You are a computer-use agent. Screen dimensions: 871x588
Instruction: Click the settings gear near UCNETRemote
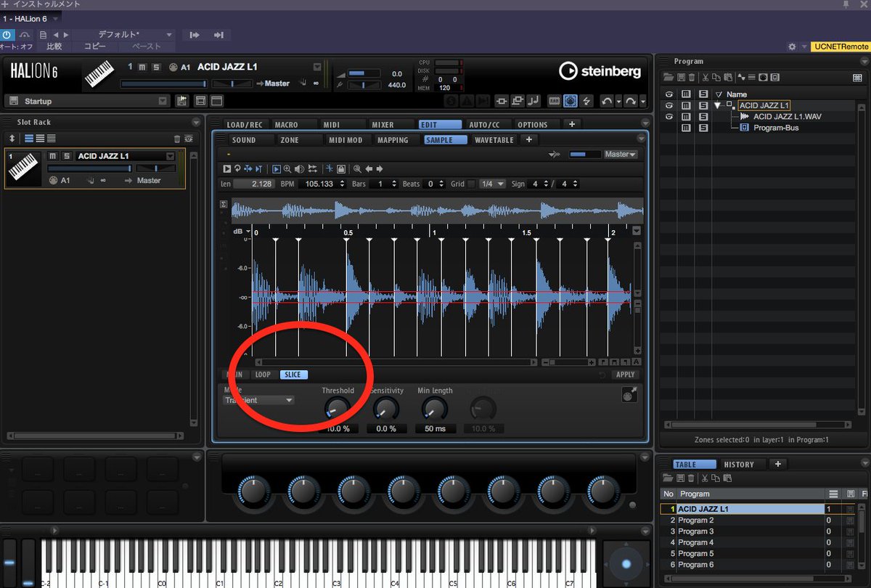792,46
